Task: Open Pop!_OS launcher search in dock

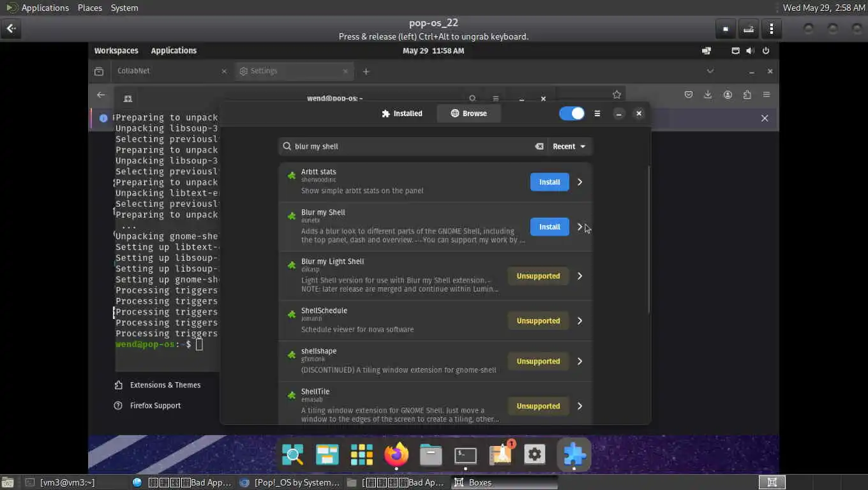Action: point(293,454)
